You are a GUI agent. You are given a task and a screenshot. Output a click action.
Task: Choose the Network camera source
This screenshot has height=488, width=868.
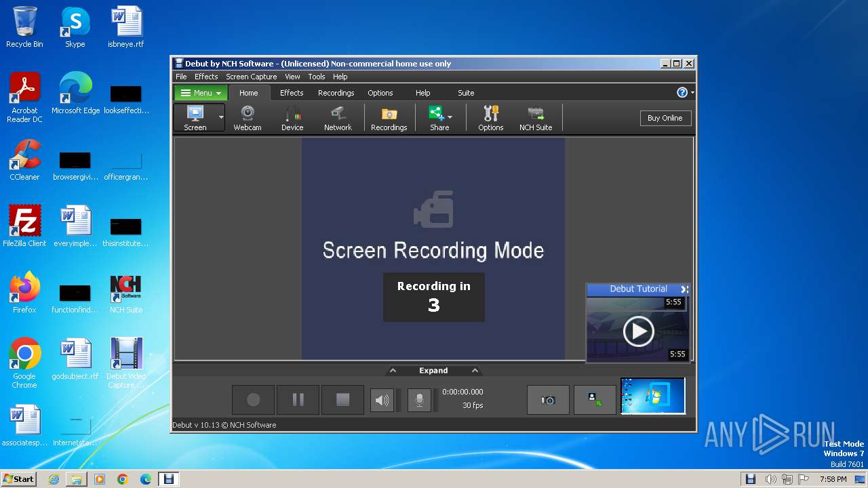[338, 118]
